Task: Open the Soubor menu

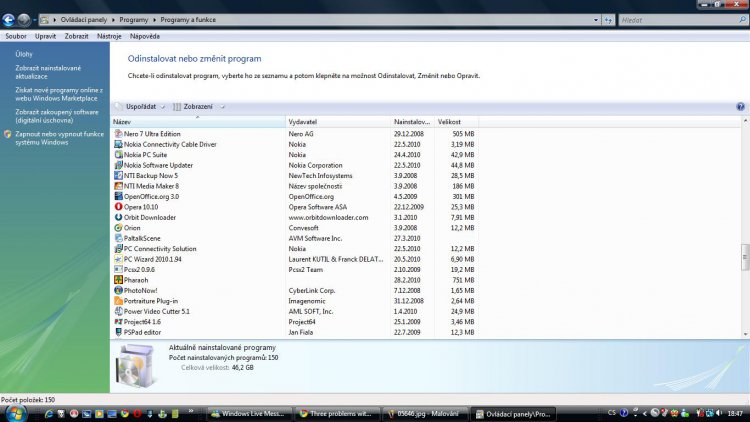Action: 16,36
